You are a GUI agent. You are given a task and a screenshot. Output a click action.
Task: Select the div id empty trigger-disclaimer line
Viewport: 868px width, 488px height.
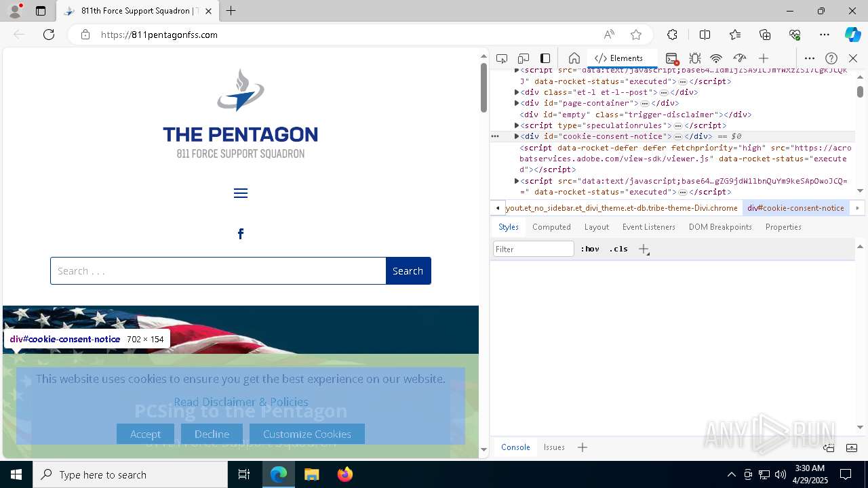tap(635, 115)
